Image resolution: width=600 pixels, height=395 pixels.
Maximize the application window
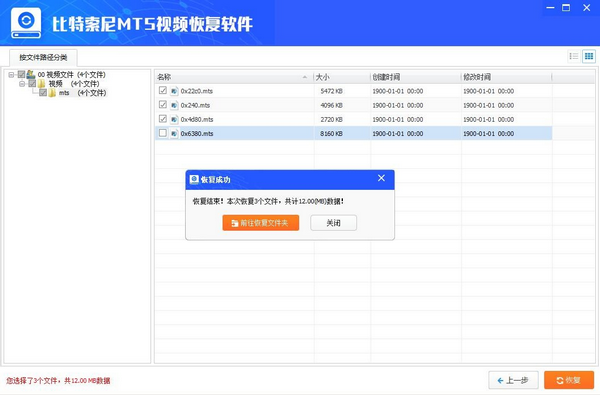pyautogui.click(x=566, y=8)
